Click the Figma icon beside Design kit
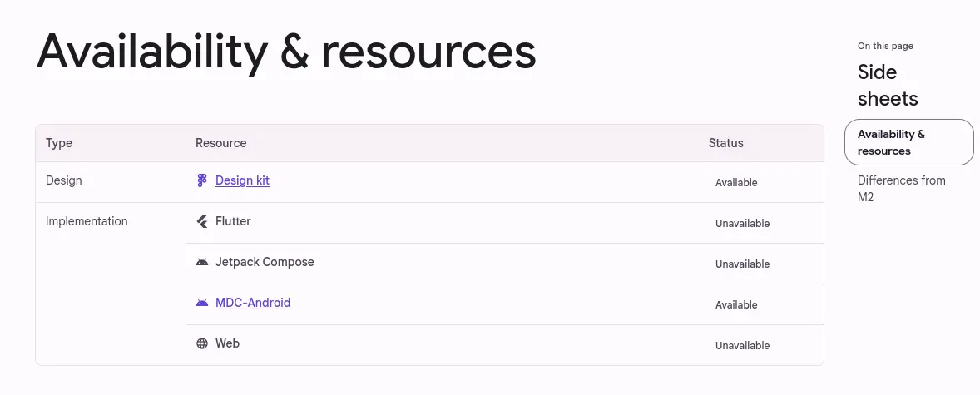Image resolution: width=980 pixels, height=395 pixels. 202,180
